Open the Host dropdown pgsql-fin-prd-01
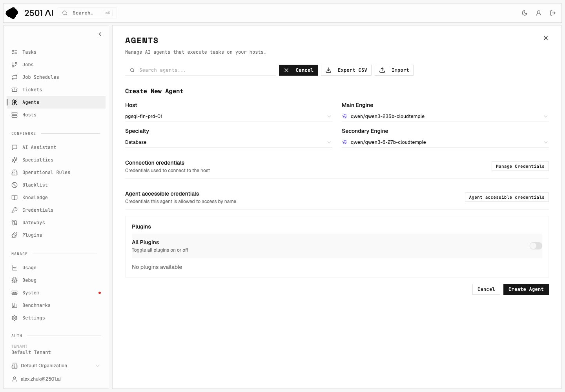 [x=228, y=116]
